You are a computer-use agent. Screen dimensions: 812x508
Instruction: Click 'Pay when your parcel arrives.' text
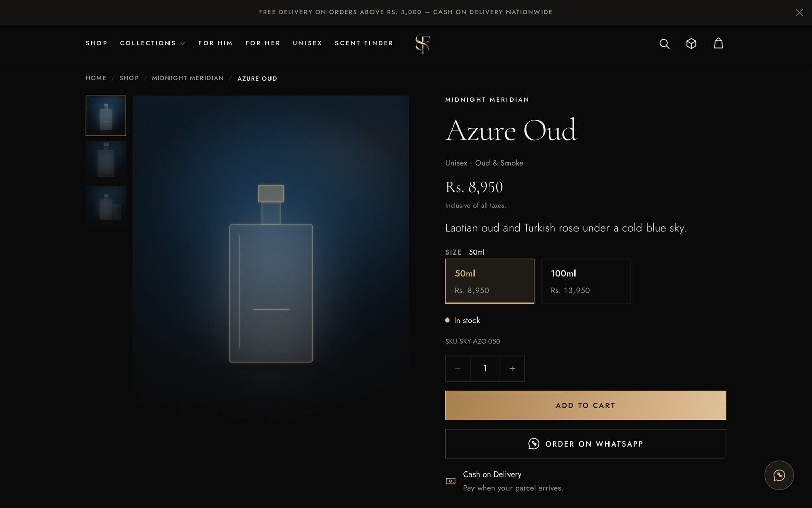point(513,488)
